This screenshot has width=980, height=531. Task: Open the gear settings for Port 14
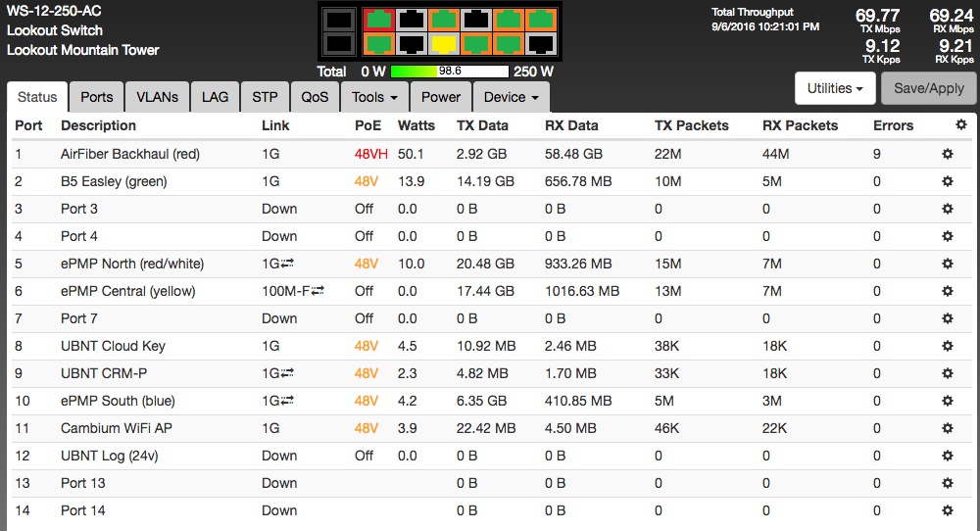947,510
